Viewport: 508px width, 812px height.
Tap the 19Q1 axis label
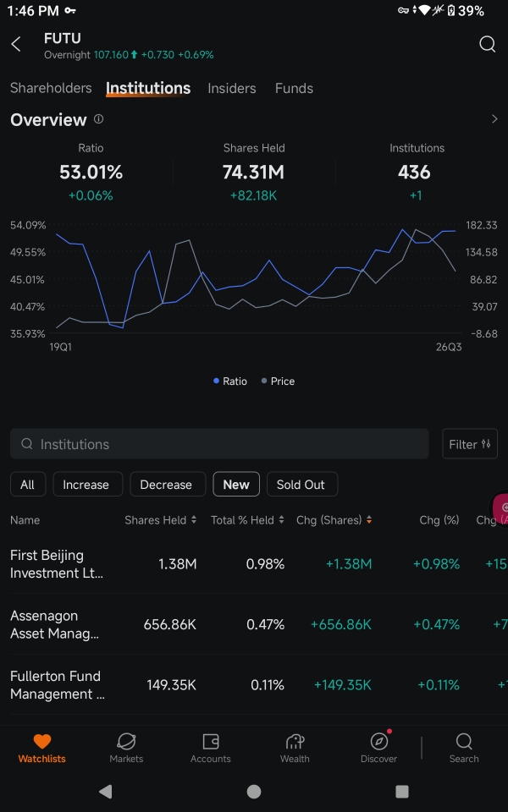pos(61,347)
